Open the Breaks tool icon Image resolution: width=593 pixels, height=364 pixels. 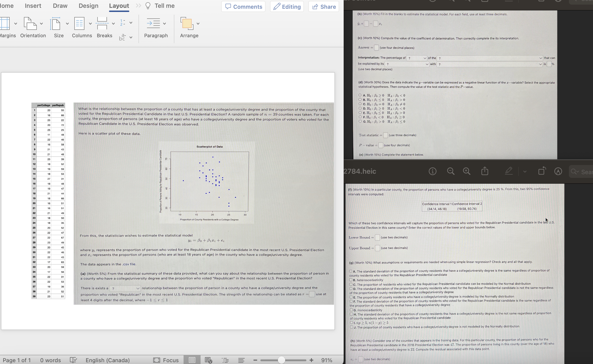click(x=102, y=23)
